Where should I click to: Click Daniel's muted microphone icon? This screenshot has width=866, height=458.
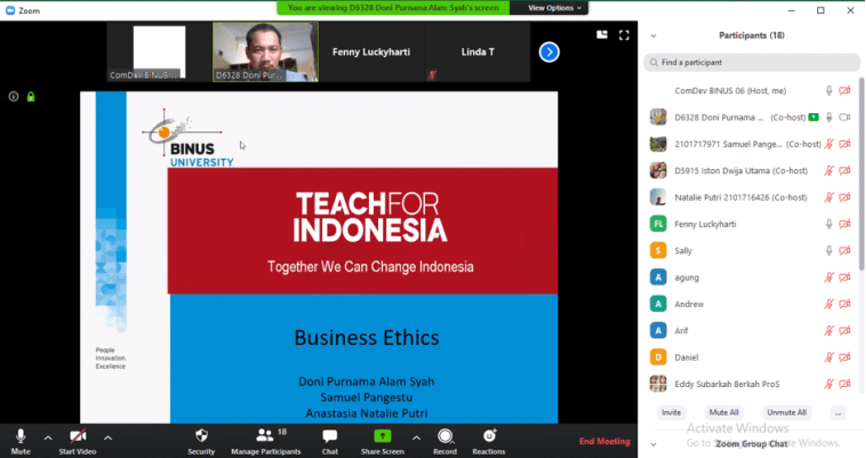829,357
